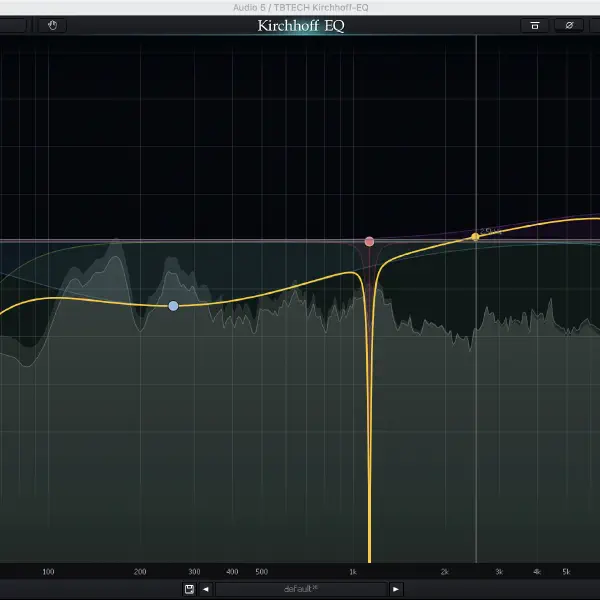The width and height of the screenshot is (600, 600).
Task: Click the hand icon in the top toolbar
Action: 52,25
